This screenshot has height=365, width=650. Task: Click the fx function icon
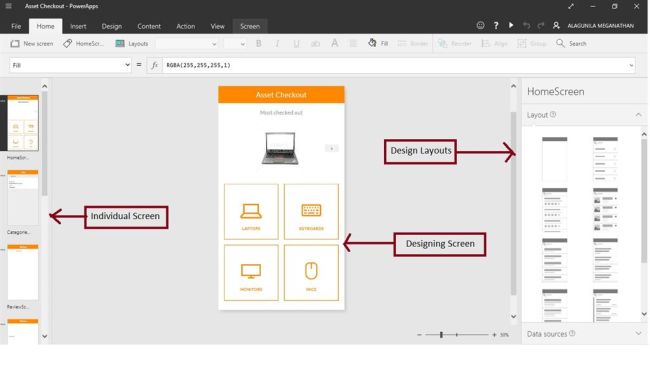click(x=154, y=65)
